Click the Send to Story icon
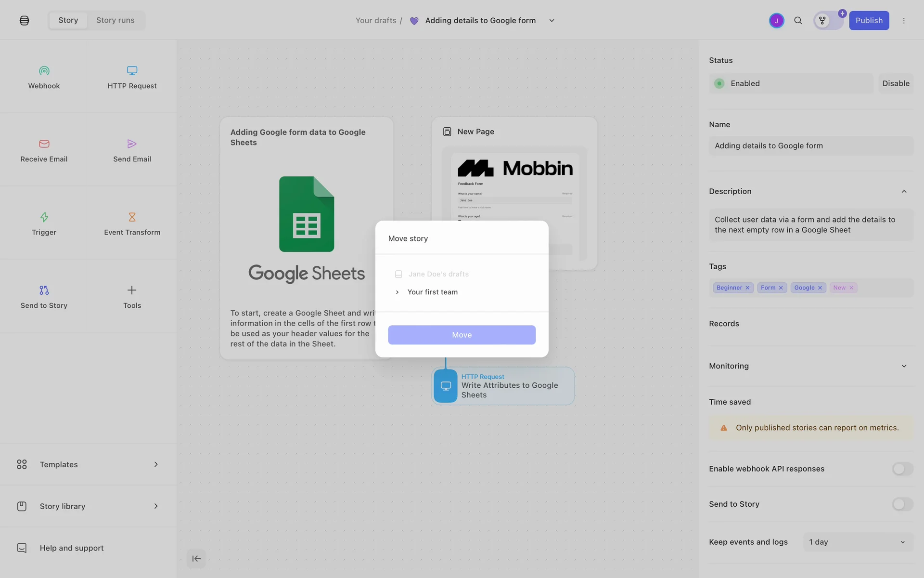The width and height of the screenshot is (924, 578). (x=44, y=290)
